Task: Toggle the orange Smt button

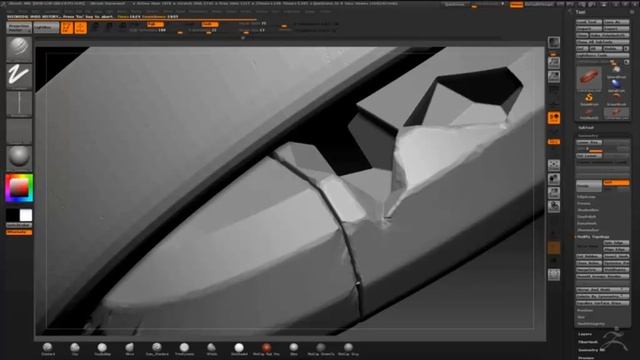Action: click(616, 182)
